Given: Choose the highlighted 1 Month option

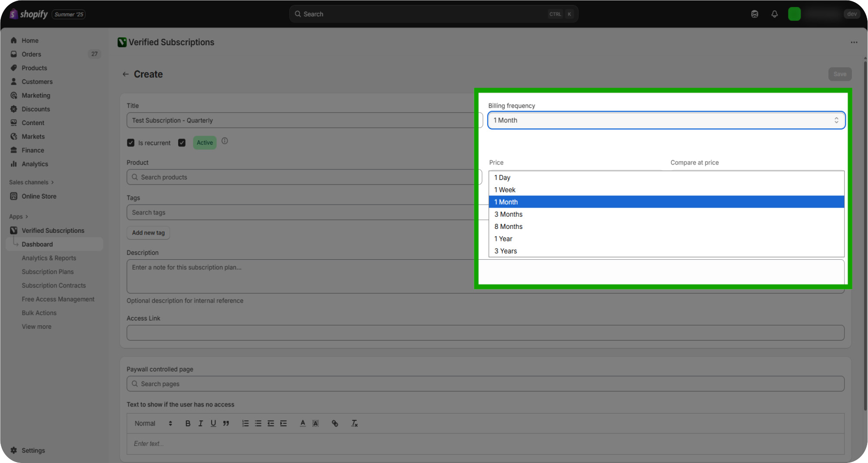Looking at the screenshot, I should point(666,202).
